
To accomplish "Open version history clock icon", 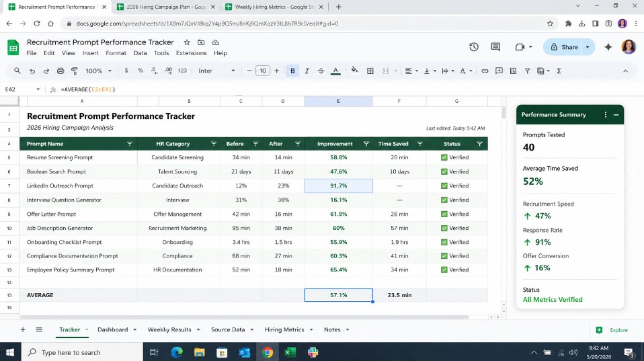I will click(474, 47).
